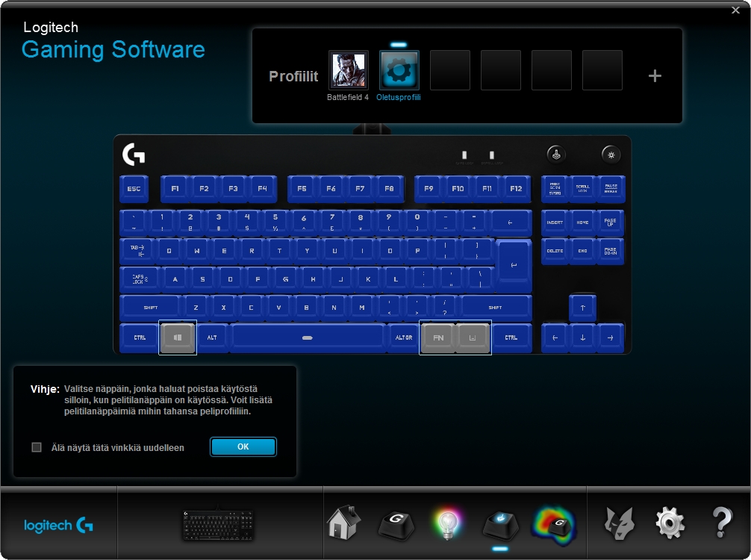Viewport: 751px width, 560px height.
Task: Toggle the ALT GR key
Action: [404, 337]
